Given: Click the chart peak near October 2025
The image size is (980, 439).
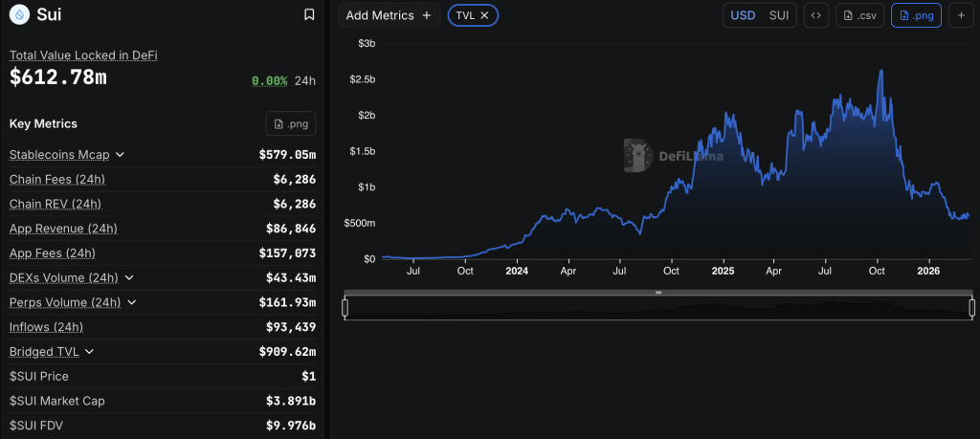Looking at the screenshot, I should point(881,71).
